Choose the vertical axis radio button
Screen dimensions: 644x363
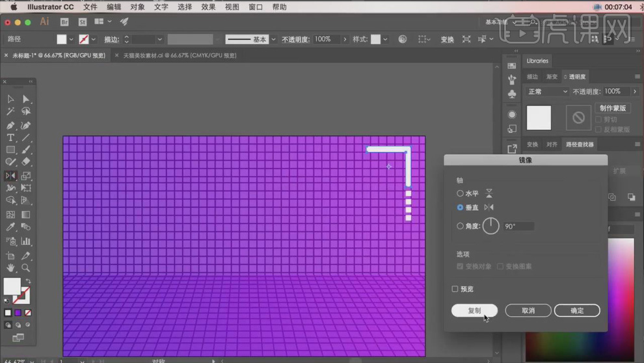(460, 208)
